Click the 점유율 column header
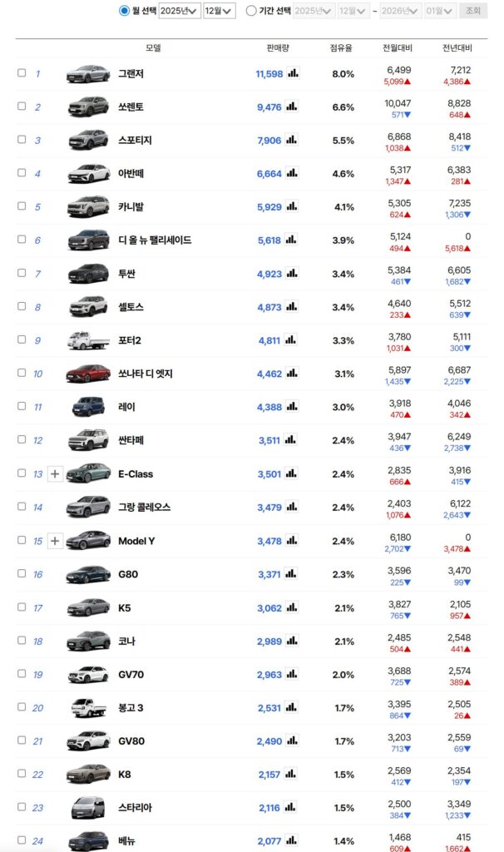The height and width of the screenshot is (852, 504). pyautogui.click(x=343, y=48)
